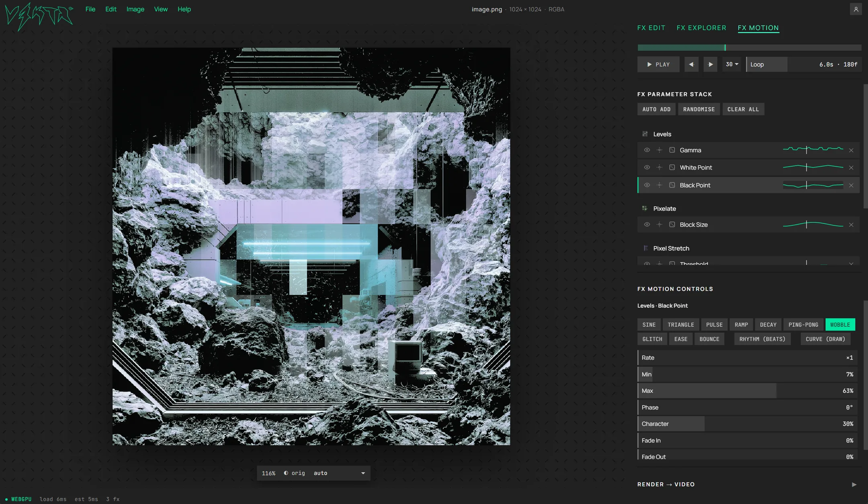Open the Edit menu
Image resolution: width=868 pixels, height=504 pixels.
(x=111, y=9)
